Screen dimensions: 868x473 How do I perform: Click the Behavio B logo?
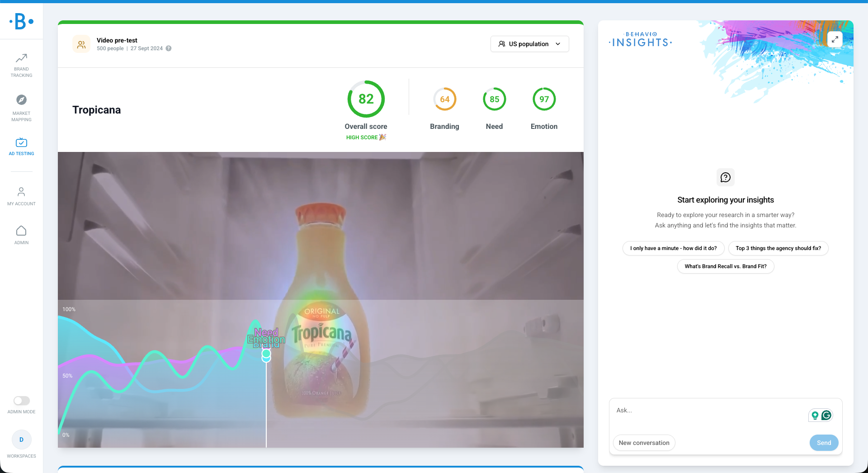[x=21, y=21]
